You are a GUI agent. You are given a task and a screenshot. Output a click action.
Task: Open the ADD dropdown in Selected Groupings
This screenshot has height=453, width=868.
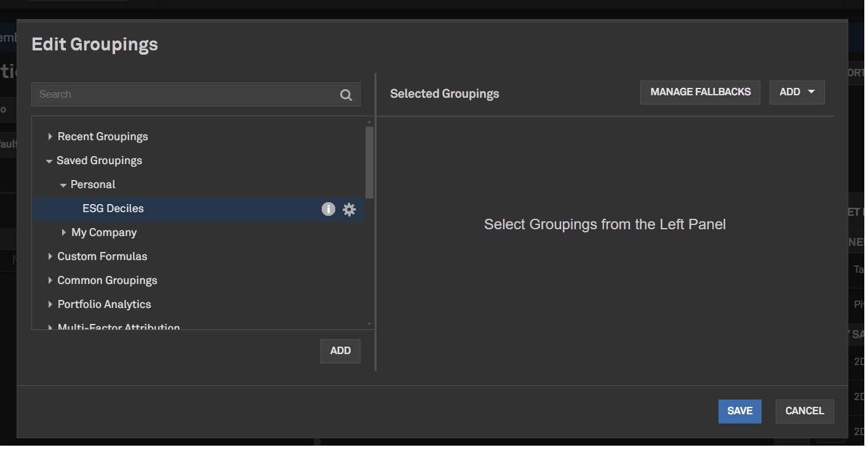797,92
